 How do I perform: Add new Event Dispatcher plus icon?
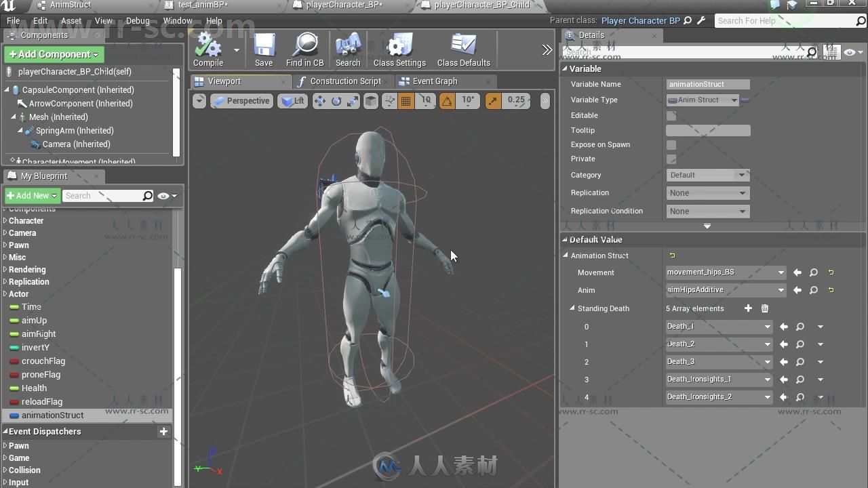point(163,432)
